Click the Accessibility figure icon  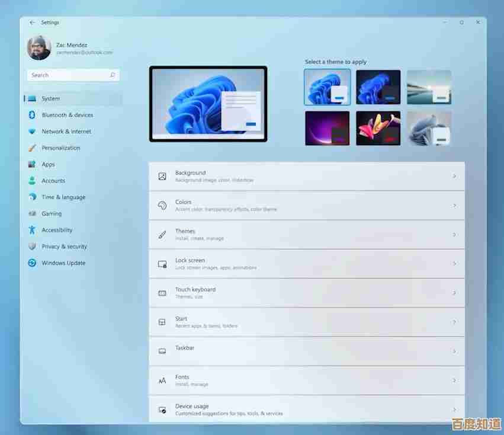tap(32, 230)
